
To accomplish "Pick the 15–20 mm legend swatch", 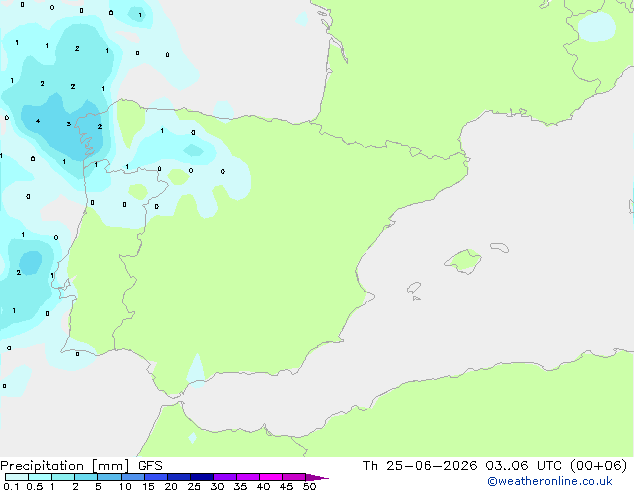I will point(156,477).
